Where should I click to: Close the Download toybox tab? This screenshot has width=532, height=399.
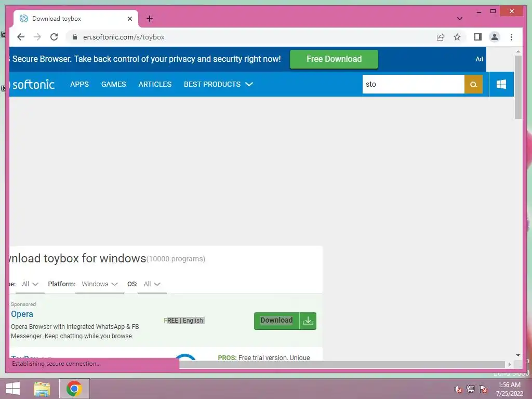click(x=129, y=19)
